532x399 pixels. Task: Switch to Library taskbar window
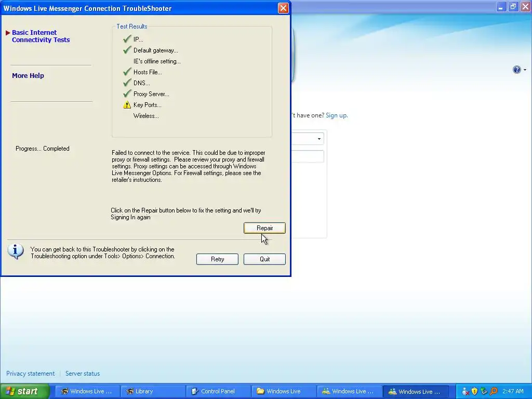pos(153,391)
